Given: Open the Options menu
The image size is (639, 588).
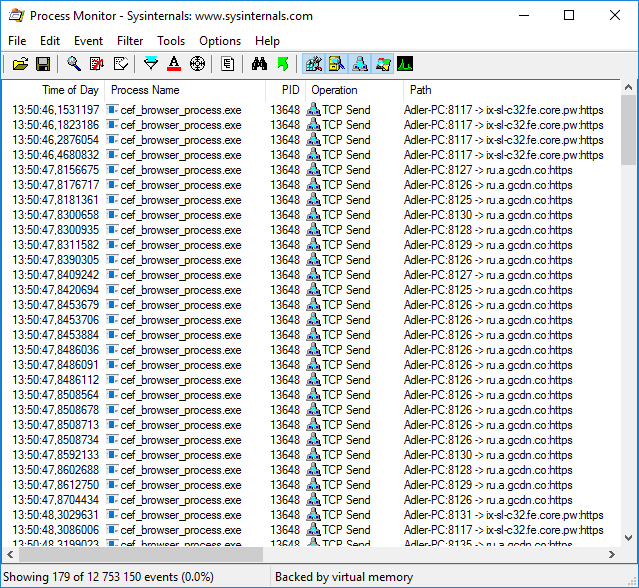Looking at the screenshot, I should [x=220, y=41].
